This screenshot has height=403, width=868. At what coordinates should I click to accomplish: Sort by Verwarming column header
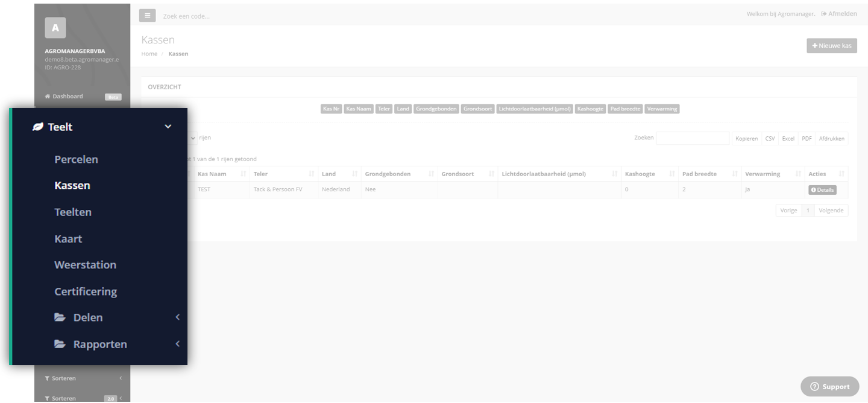[773, 174]
